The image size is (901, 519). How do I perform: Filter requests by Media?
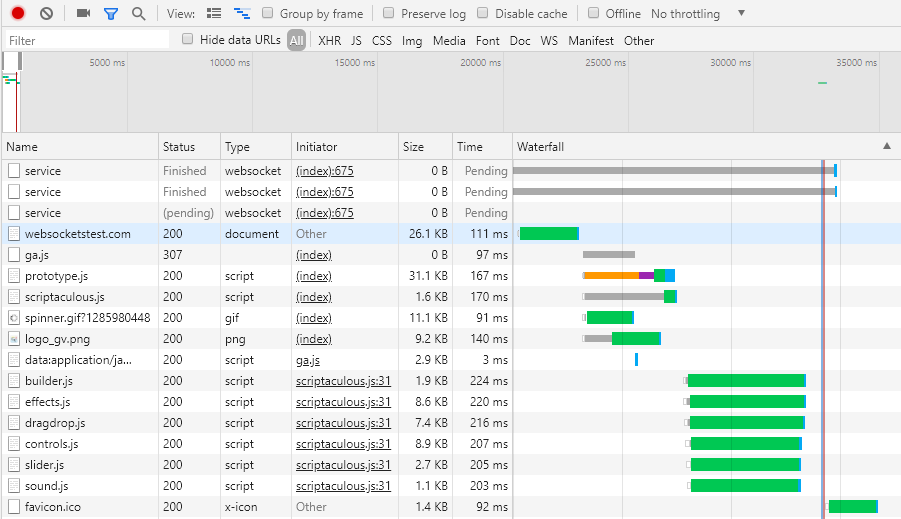click(449, 41)
